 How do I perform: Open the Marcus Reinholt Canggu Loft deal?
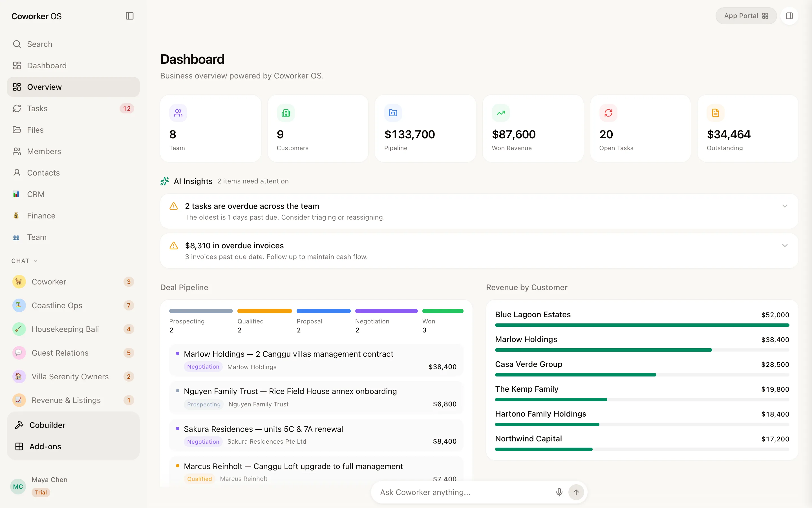point(316,472)
